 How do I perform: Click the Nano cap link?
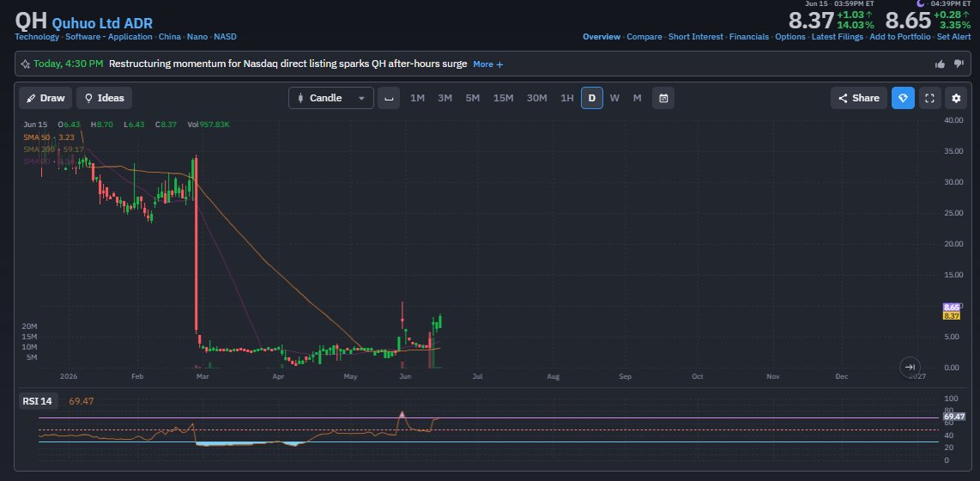pyautogui.click(x=197, y=37)
